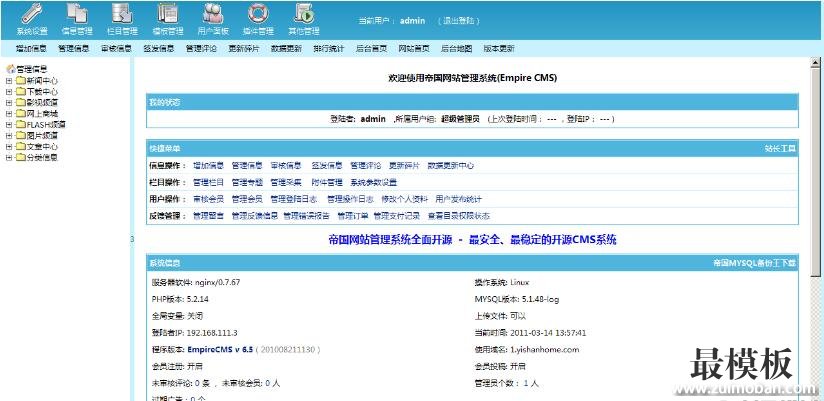Click the 退出登陆 logout link
Image resolution: width=824 pixels, height=401 pixels.
pyautogui.click(x=459, y=21)
